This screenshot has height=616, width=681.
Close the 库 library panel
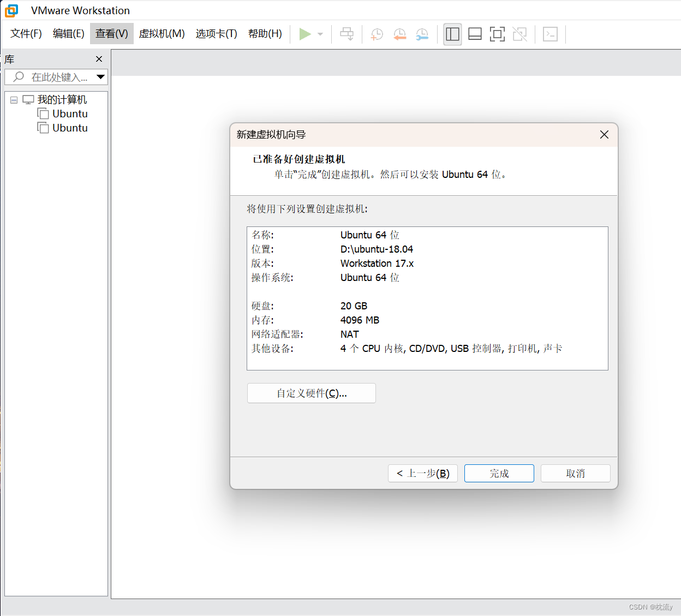[x=99, y=59]
